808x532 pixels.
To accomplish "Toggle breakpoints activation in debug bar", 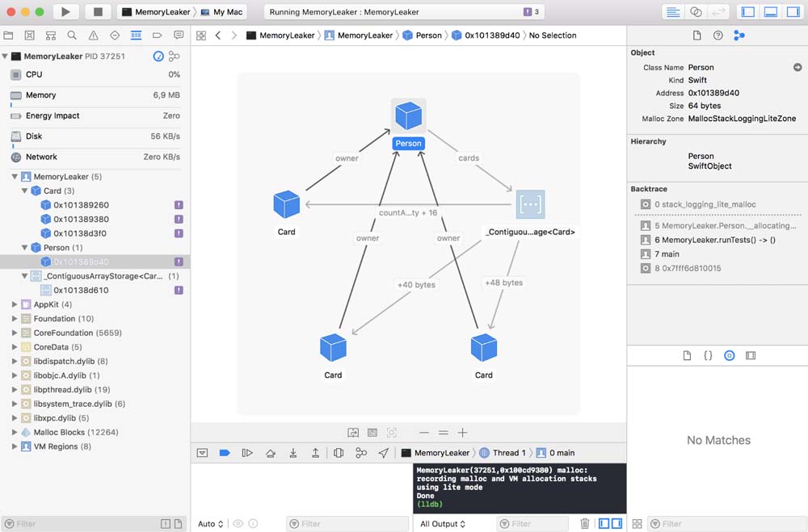I will [225, 453].
